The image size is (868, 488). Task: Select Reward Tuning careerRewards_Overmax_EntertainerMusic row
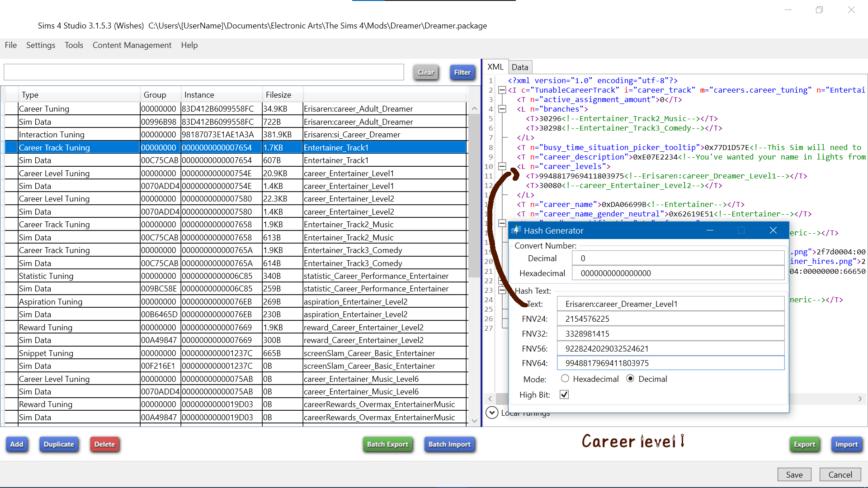tap(236, 404)
